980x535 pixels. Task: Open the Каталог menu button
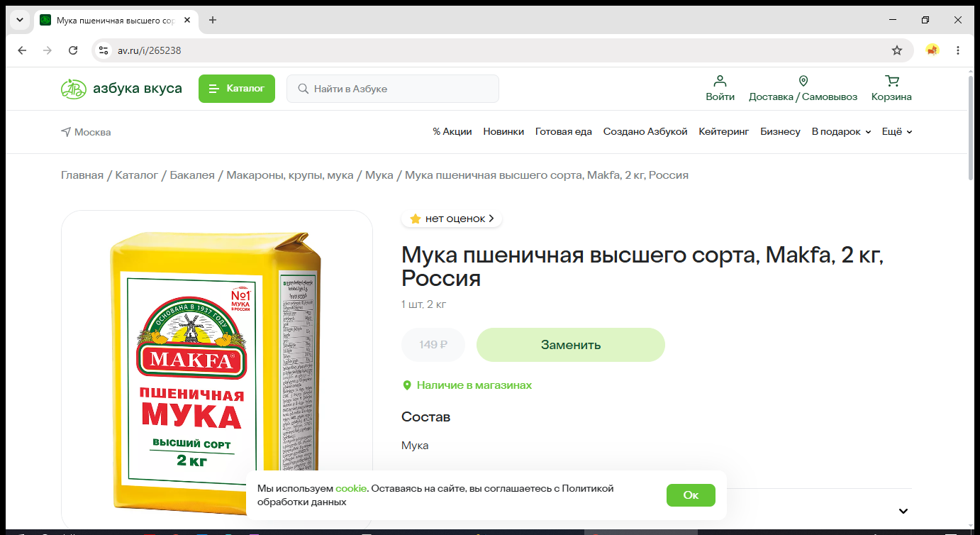click(x=236, y=89)
